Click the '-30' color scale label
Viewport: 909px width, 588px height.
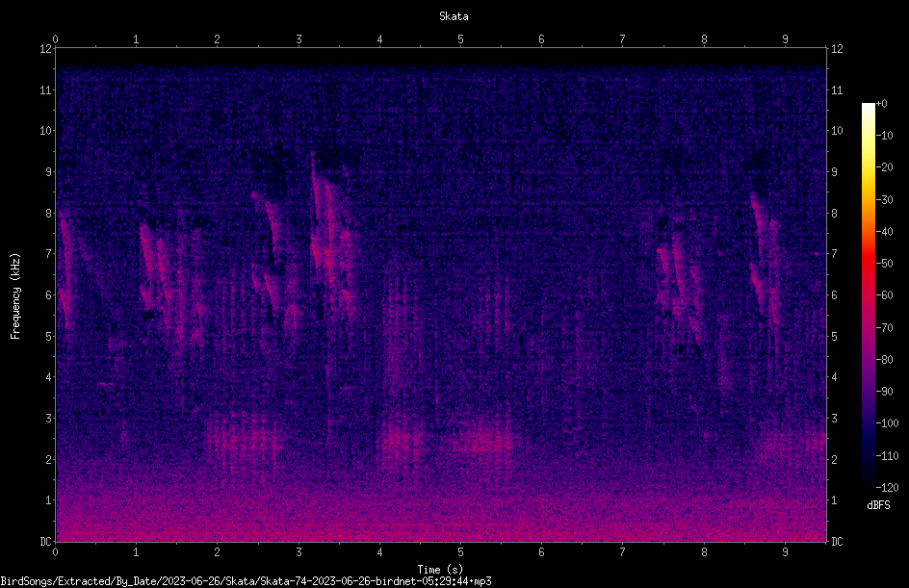884,200
